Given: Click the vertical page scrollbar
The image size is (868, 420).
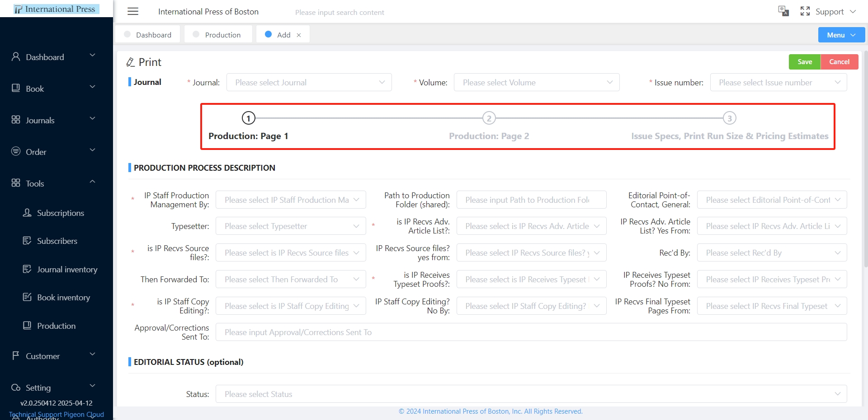Looking at the screenshot, I should pos(866,158).
